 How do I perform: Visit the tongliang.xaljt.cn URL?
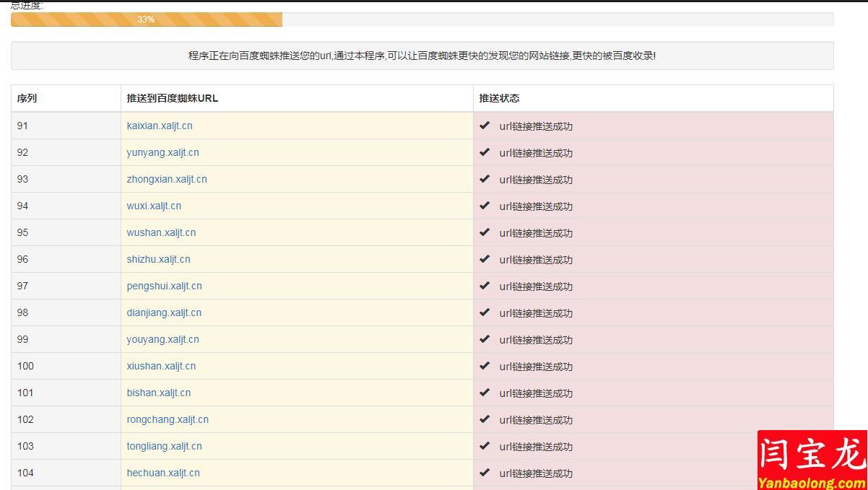tap(164, 446)
